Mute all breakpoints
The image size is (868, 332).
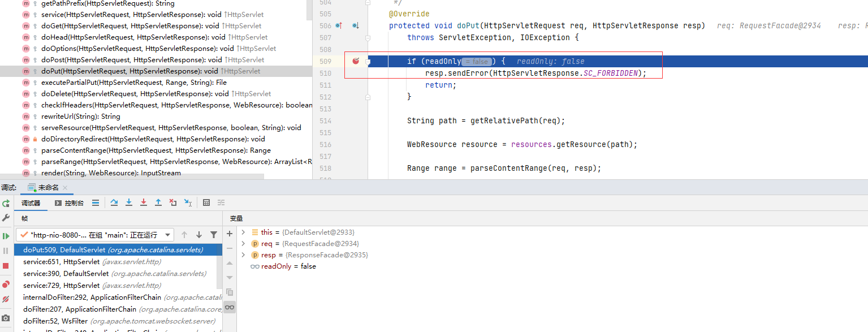[6, 299]
